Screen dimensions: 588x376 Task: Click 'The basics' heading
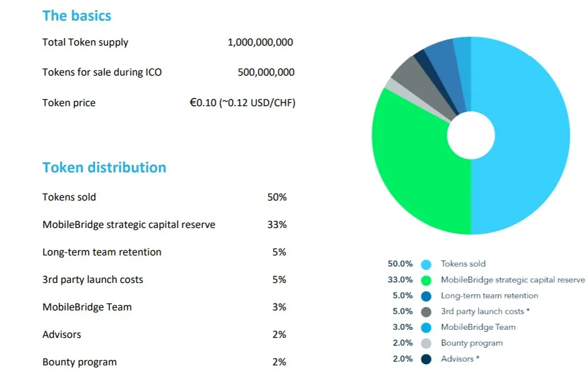click(76, 16)
